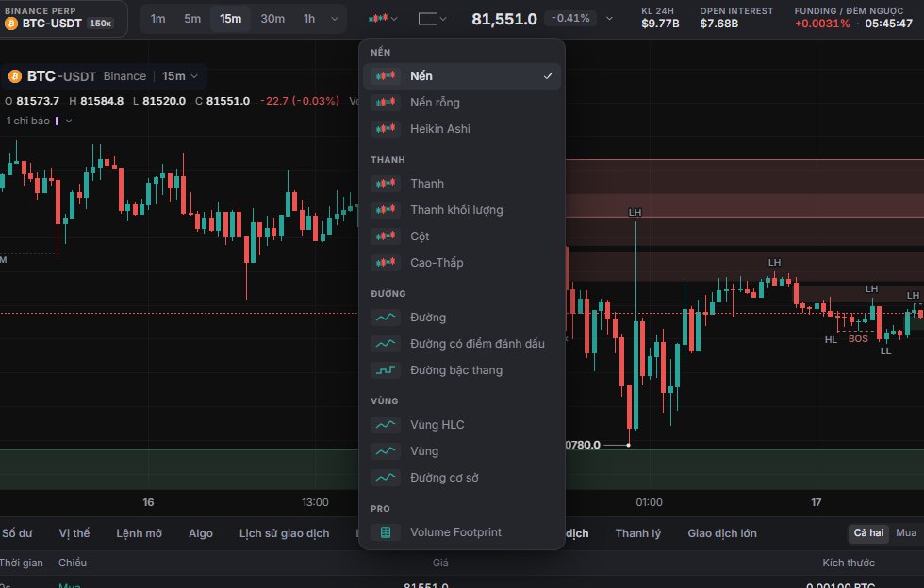Click the layout rectangle icon in toolbar
Screen dimensions: 924x588
click(428, 19)
